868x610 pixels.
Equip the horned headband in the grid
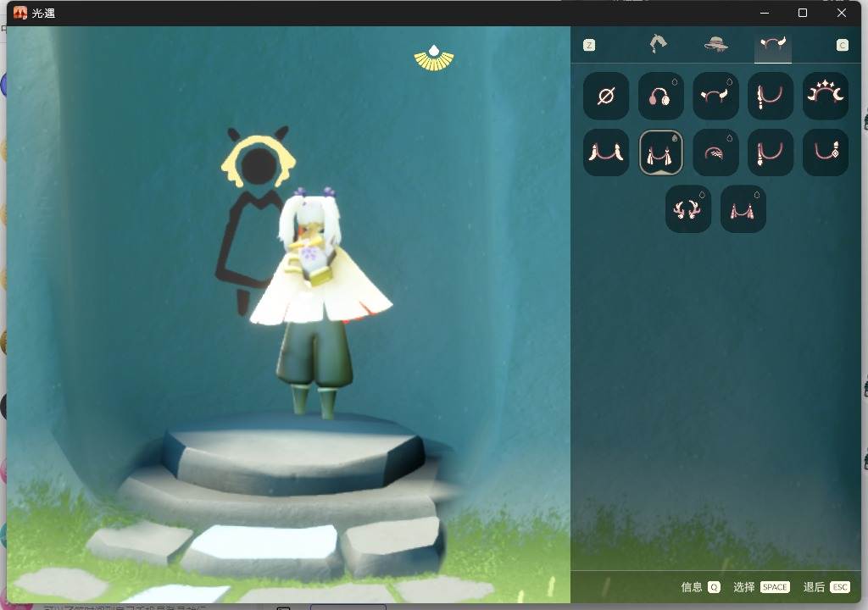715,96
